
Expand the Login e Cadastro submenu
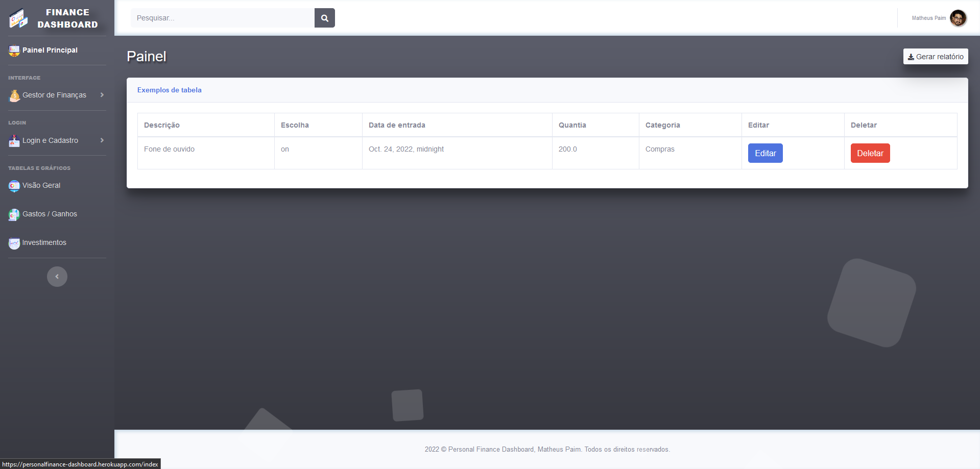(x=102, y=140)
